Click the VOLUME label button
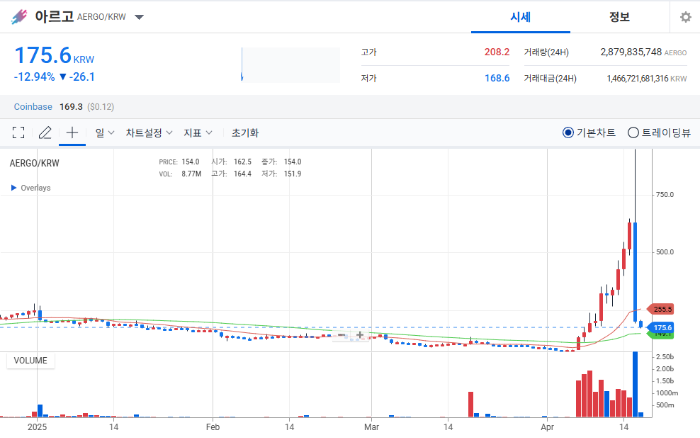This screenshot has width=700, height=438. pyautogui.click(x=30, y=360)
